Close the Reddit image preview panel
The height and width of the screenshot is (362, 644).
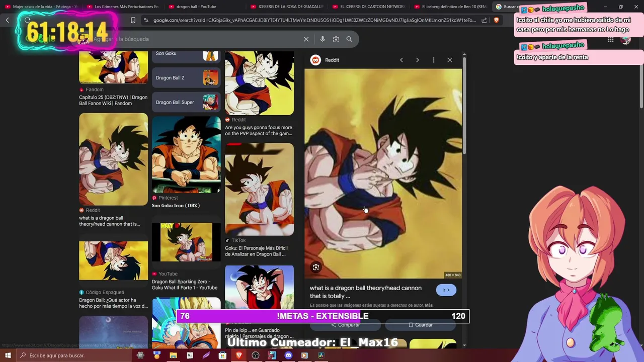click(x=450, y=60)
